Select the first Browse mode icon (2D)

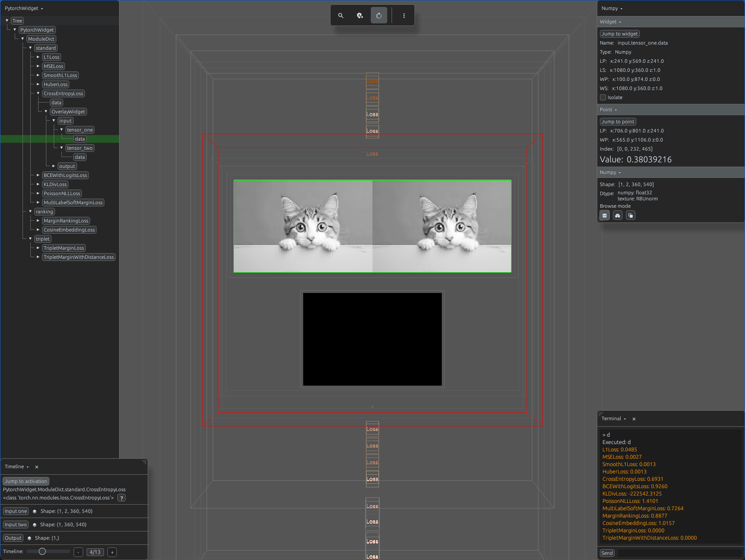coord(605,216)
